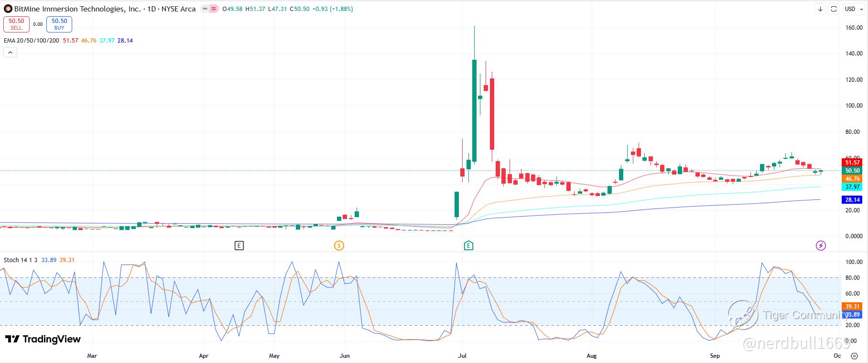Click the Sep label on time axis

[x=715, y=356]
